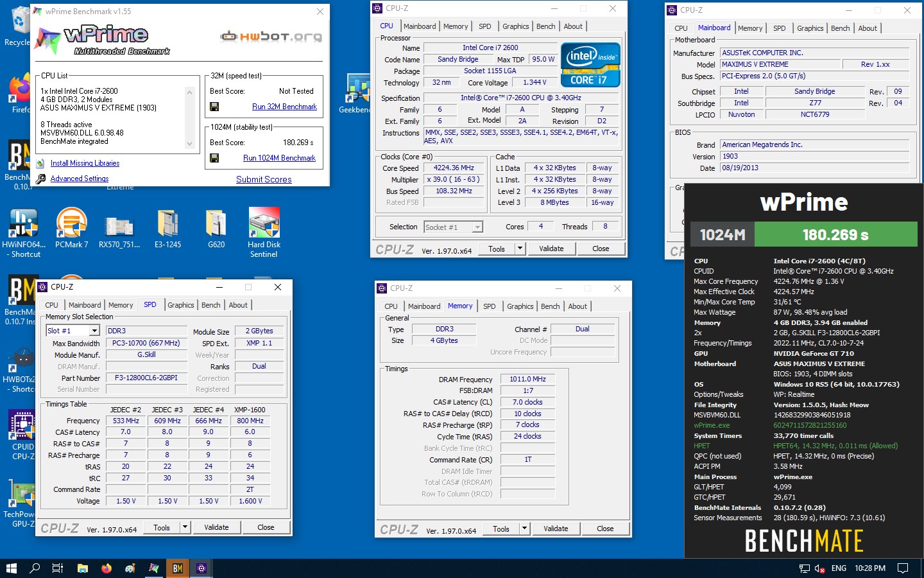Switch to Mainboard tab in the SPD window
Image resolution: width=924 pixels, height=578 pixels.
(85, 305)
